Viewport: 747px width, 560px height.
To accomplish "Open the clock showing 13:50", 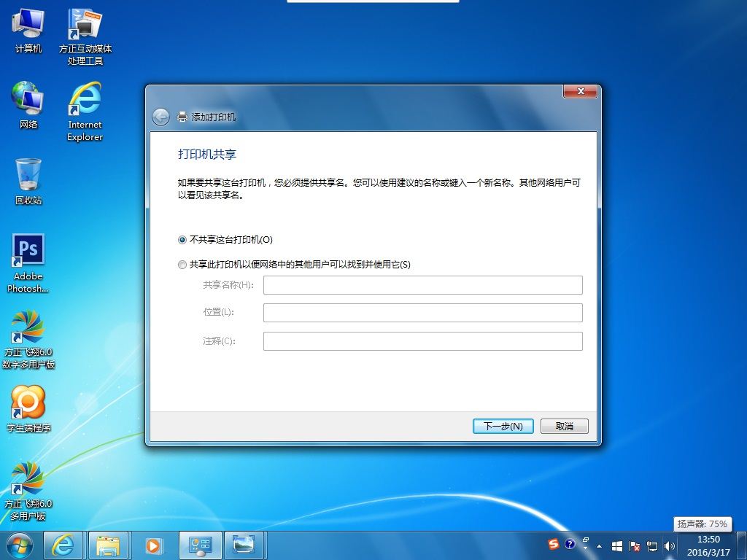I will coord(708,545).
